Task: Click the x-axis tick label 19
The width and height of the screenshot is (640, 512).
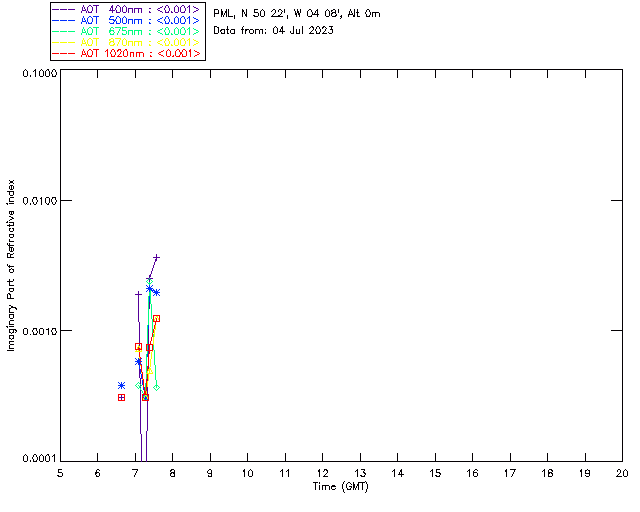Action: 585,473
